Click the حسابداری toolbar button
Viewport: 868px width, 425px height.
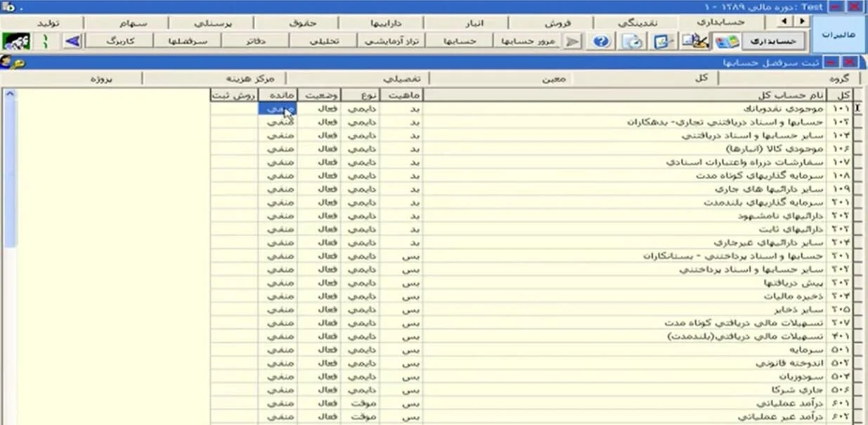[x=773, y=41]
